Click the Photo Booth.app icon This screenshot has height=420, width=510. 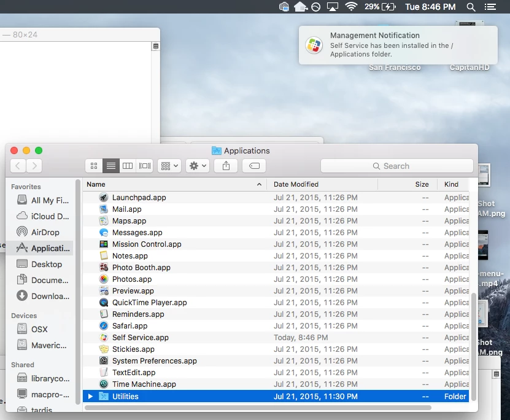tap(104, 268)
